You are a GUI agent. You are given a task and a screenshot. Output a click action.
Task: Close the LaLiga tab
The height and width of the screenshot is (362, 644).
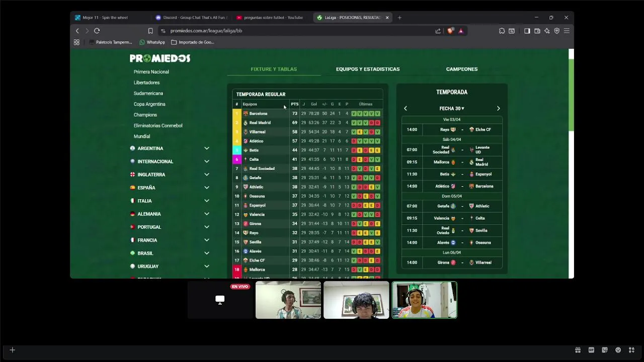tap(387, 18)
